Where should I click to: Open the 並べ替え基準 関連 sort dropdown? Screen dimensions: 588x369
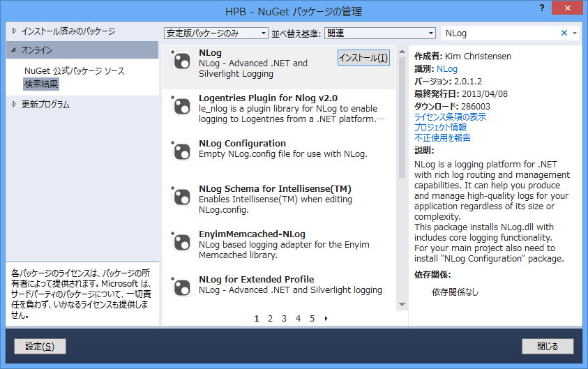[x=380, y=33]
